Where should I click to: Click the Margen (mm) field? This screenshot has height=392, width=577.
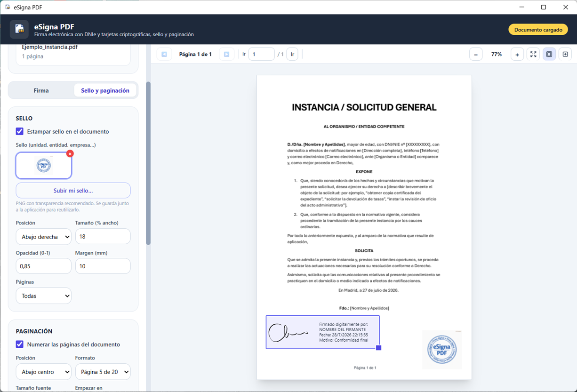[x=103, y=266]
